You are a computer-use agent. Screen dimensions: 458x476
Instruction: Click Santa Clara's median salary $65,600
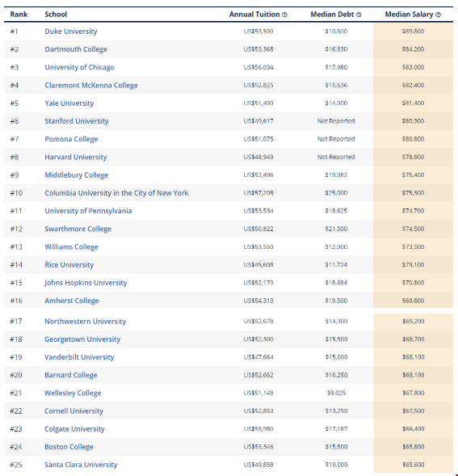[x=413, y=465]
